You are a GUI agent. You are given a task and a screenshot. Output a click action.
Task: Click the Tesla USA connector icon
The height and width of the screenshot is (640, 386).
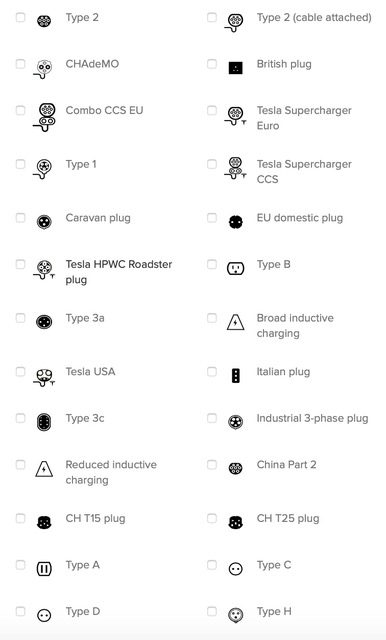tap(44, 377)
